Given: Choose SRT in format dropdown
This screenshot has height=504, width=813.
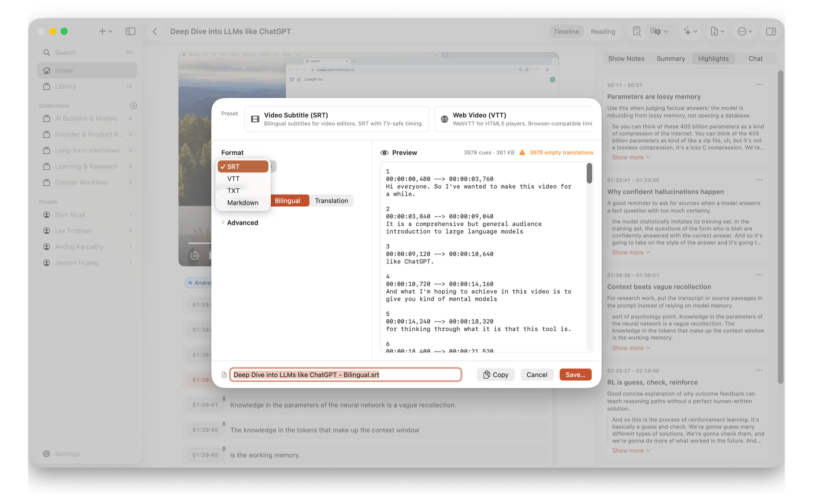Looking at the screenshot, I should [x=243, y=167].
